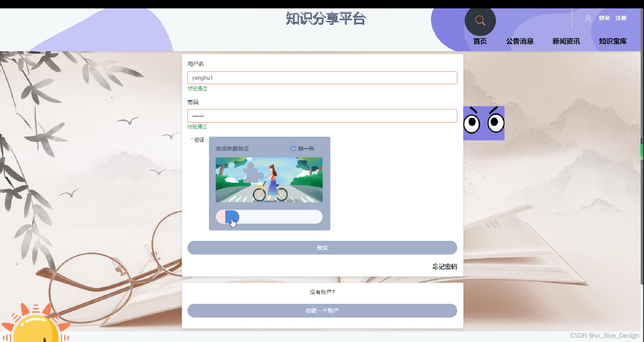Image resolution: width=644 pixels, height=342 pixels.
Task: Open 知识宝库 menu item
Action: click(613, 41)
